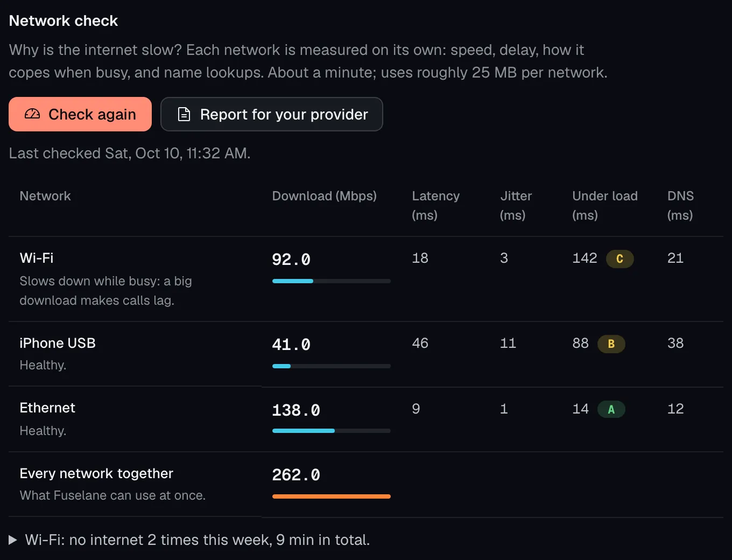Click the Wi-Fi download speed bar
Screen dimensions: 732x560
click(x=331, y=281)
